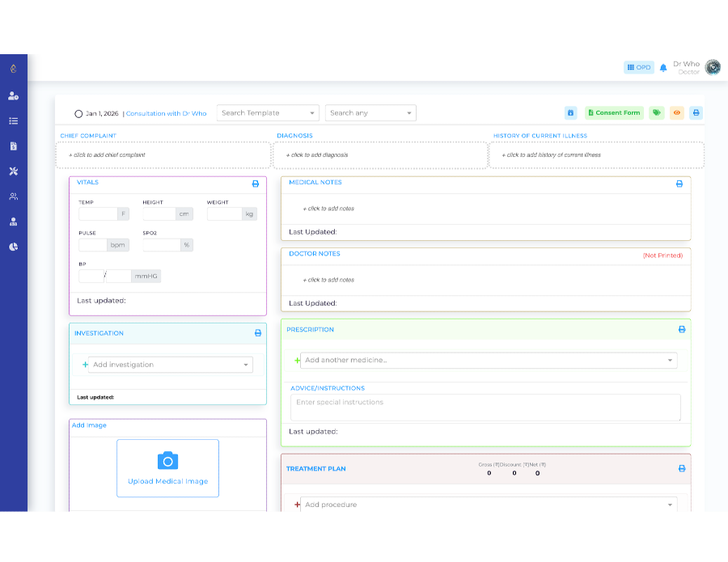Click the (Not Printed) label on Doctor Notes
The width and height of the screenshot is (728, 562).
[662, 256]
